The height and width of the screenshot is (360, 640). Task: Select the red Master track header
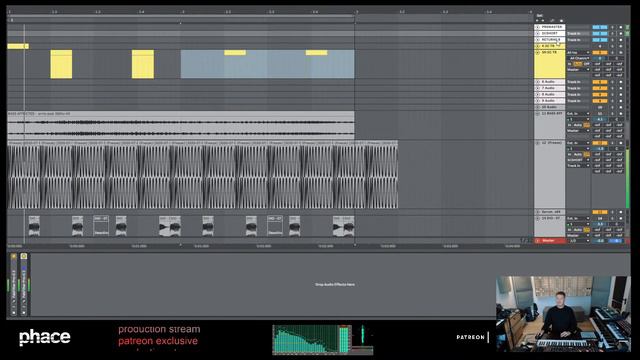coord(550,241)
